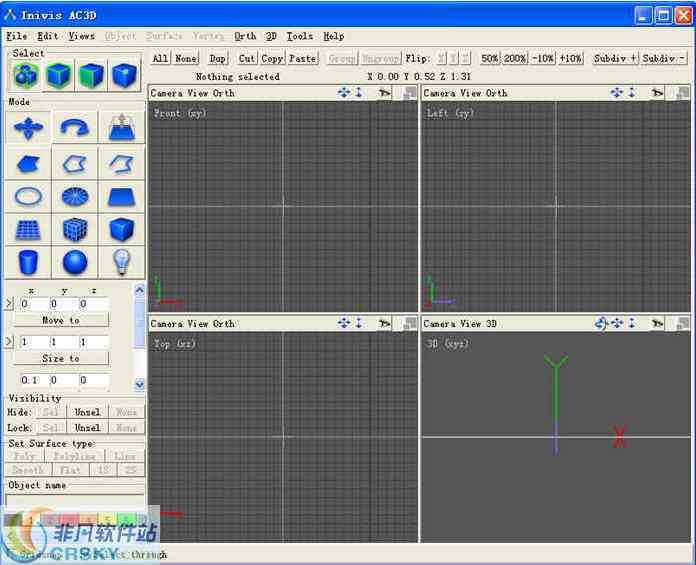Viewport: 696px width, 565px height.
Task: Open the Views menu
Action: pos(81,36)
